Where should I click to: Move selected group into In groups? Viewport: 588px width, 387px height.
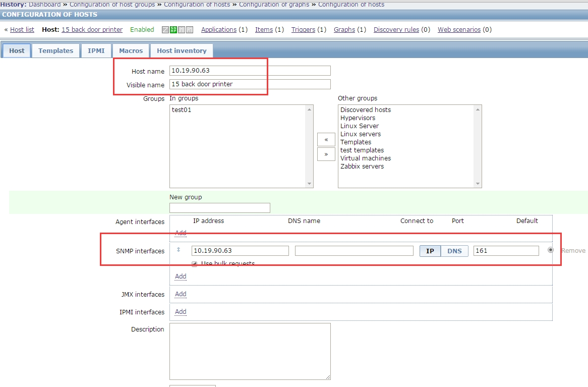(326, 140)
